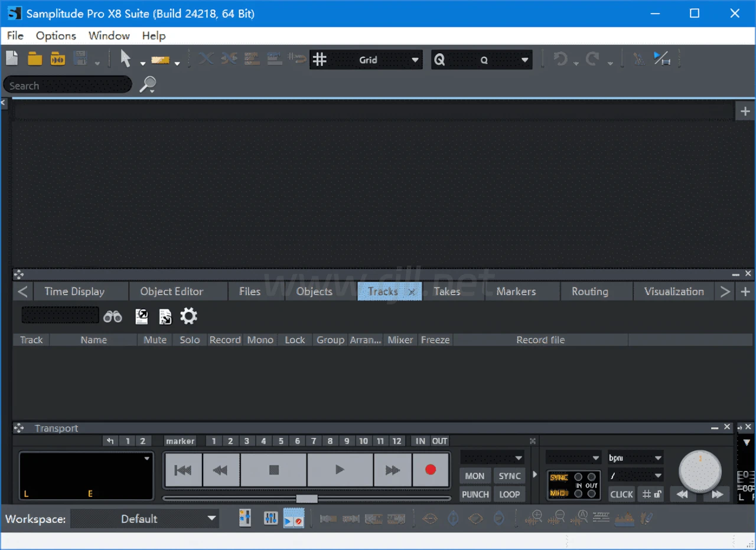Open a project with the folder icon

coord(35,59)
